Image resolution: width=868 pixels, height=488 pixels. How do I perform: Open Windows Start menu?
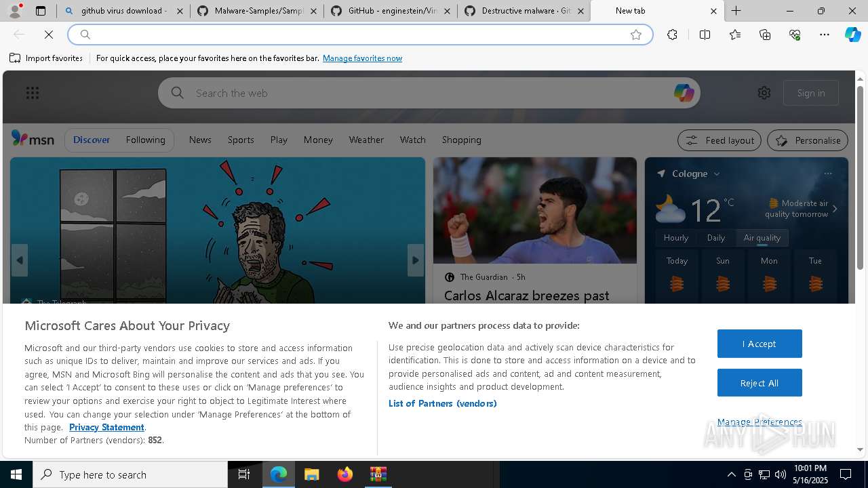coord(16,474)
